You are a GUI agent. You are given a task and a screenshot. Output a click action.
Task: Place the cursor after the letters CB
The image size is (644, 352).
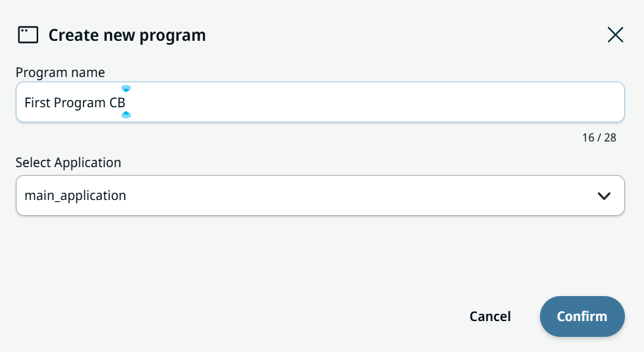pyautogui.click(x=126, y=103)
